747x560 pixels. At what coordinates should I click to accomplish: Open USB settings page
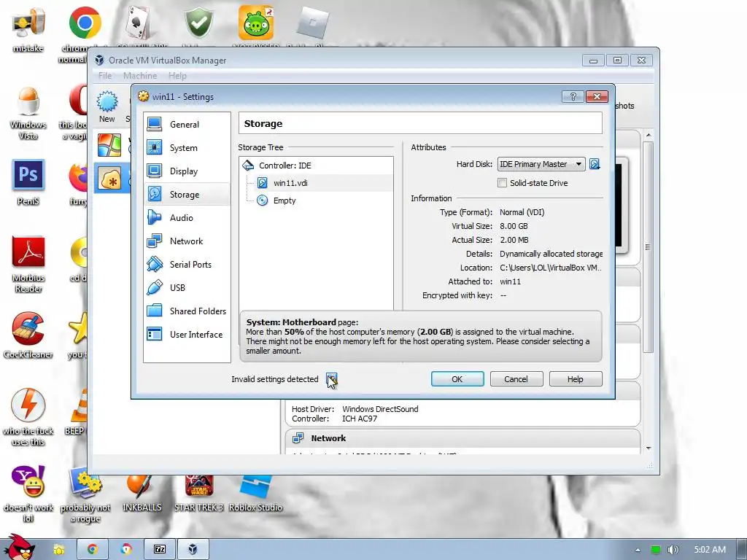187,287
